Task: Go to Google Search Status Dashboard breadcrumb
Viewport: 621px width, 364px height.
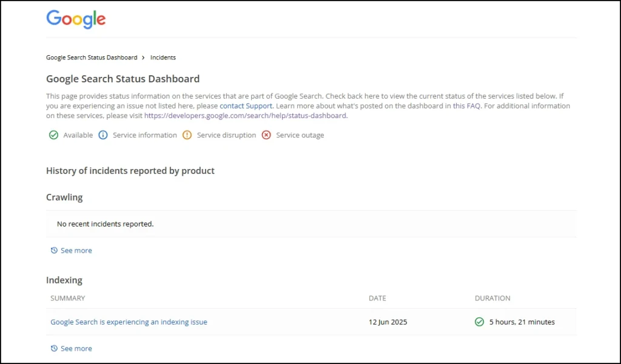Action: click(x=92, y=58)
